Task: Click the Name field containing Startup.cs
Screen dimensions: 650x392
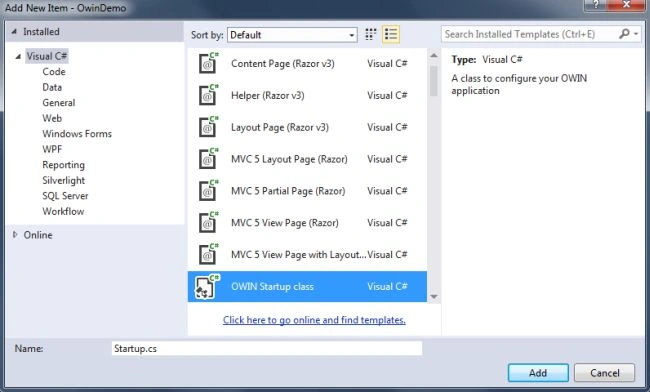Action: tap(267, 348)
